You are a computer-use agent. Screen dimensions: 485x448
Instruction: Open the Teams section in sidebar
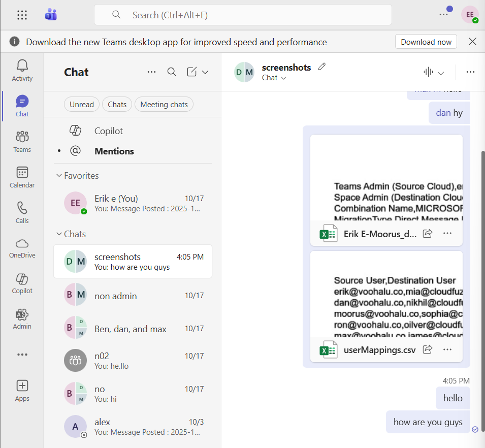22,141
